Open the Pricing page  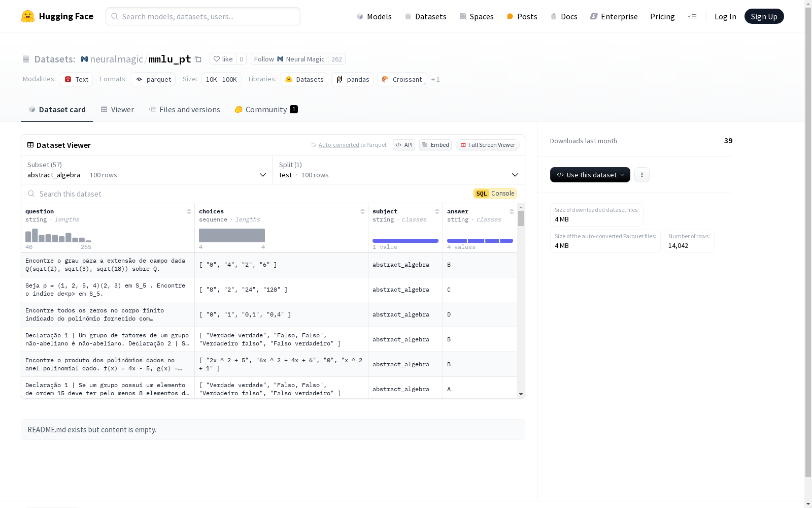pyautogui.click(x=662, y=16)
